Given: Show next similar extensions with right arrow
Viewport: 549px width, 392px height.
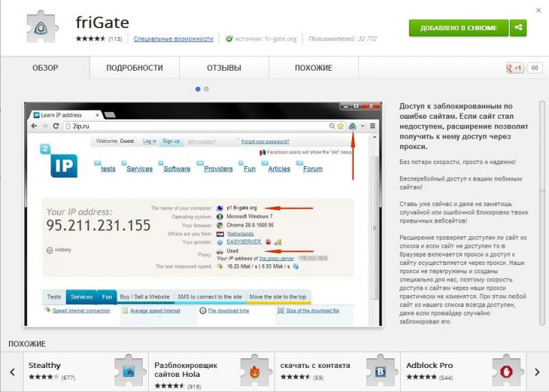Looking at the screenshot, I should [537, 372].
